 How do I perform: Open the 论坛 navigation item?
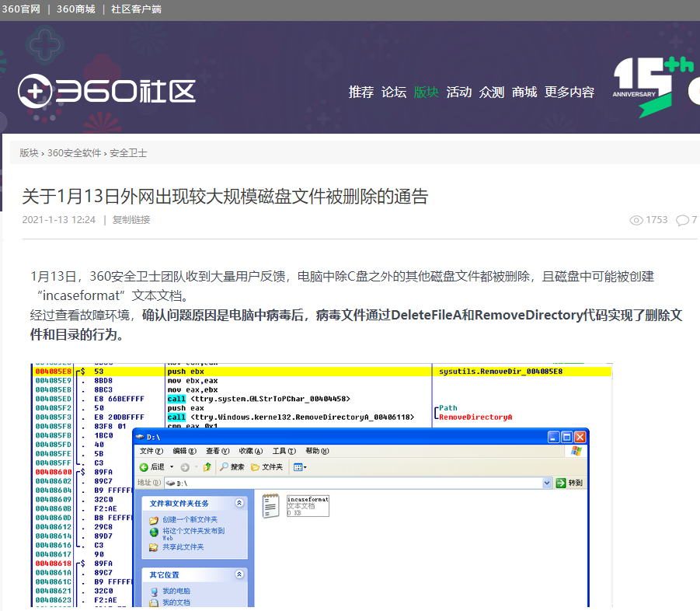[394, 92]
